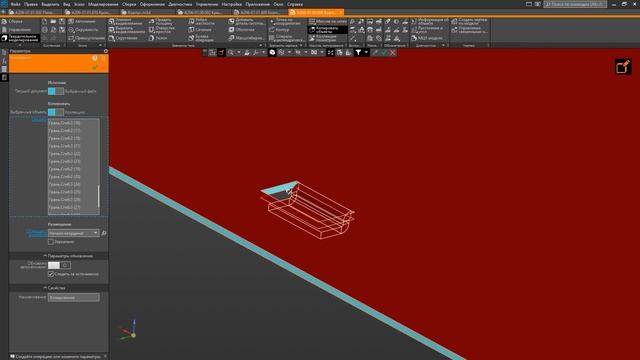Toggle source between Текущий документ and Выбранный файл

click(56, 91)
